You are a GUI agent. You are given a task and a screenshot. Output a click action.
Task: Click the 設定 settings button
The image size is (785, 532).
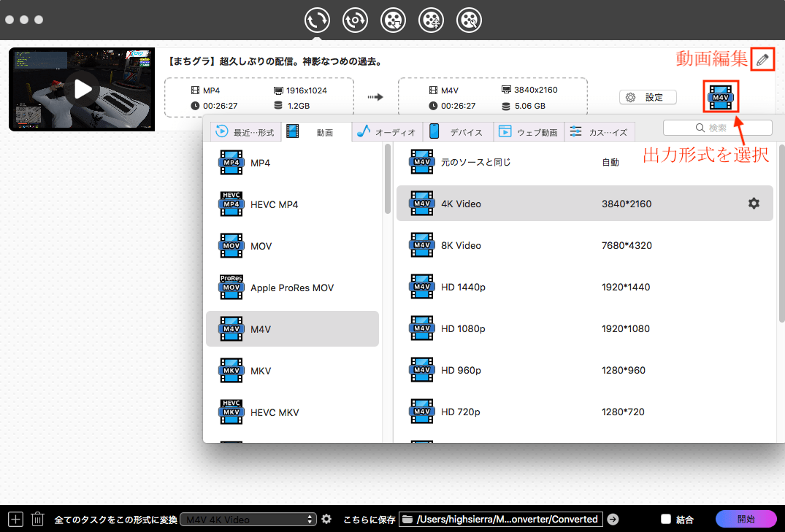(648, 97)
